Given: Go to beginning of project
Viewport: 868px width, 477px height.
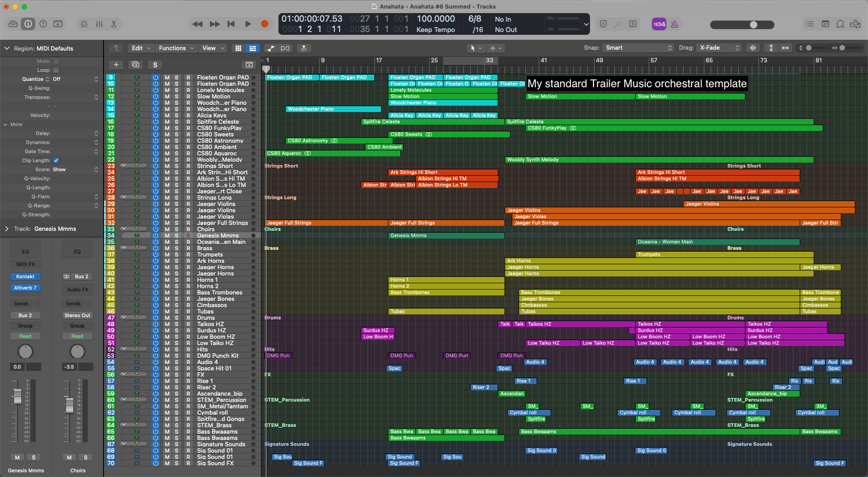Looking at the screenshot, I should coord(231,24).
